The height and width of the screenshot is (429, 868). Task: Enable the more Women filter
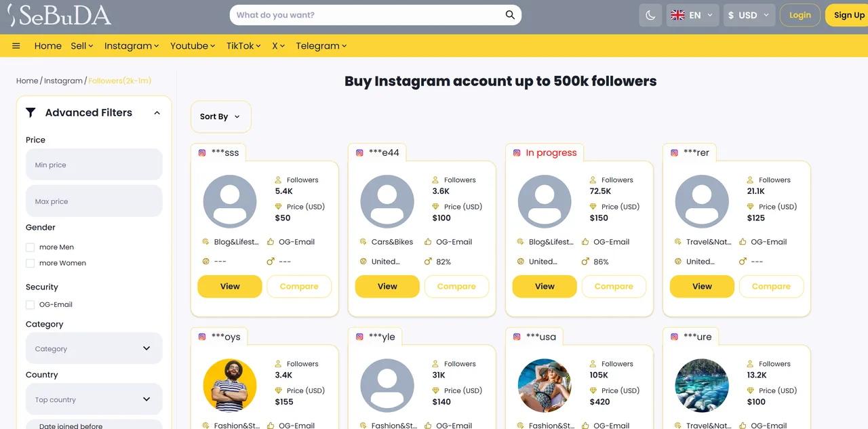pos(30,263)
